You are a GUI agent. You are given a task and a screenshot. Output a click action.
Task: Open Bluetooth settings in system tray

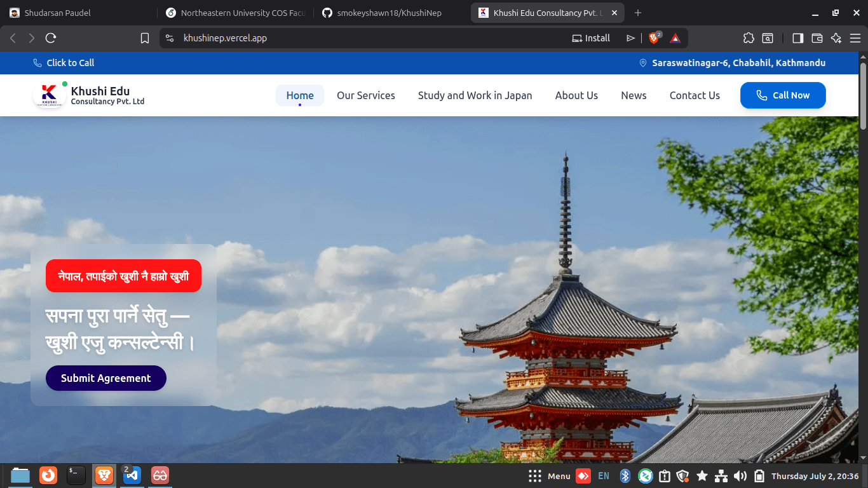pyautogui.click(x=625, y=476)
